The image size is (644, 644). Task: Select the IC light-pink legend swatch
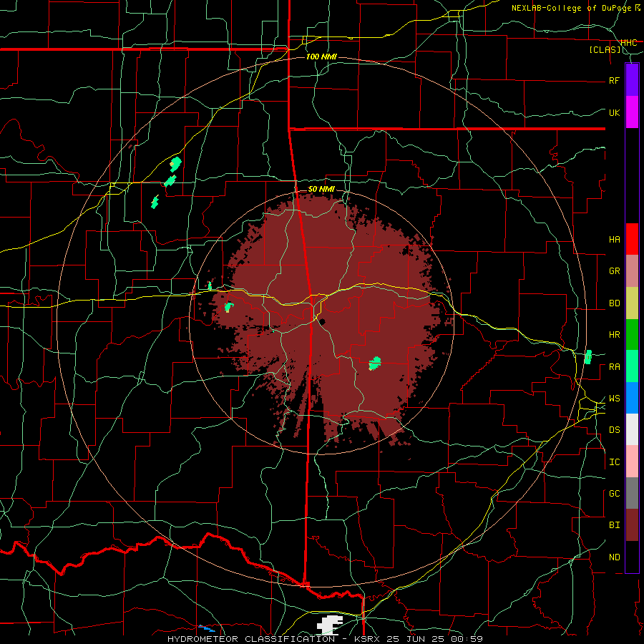pyautogui.click(x=632, y=462)
